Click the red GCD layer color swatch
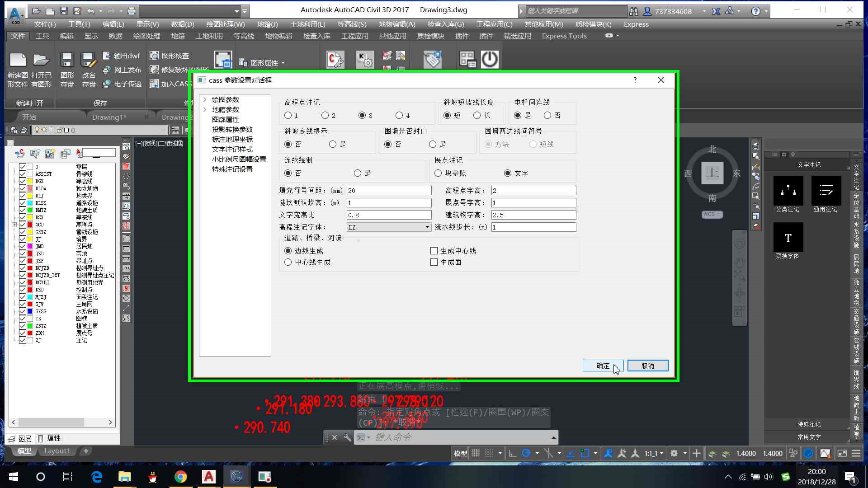Image resolution: width=868 pixels, height=488 pixels. click(x=30, y=225)
